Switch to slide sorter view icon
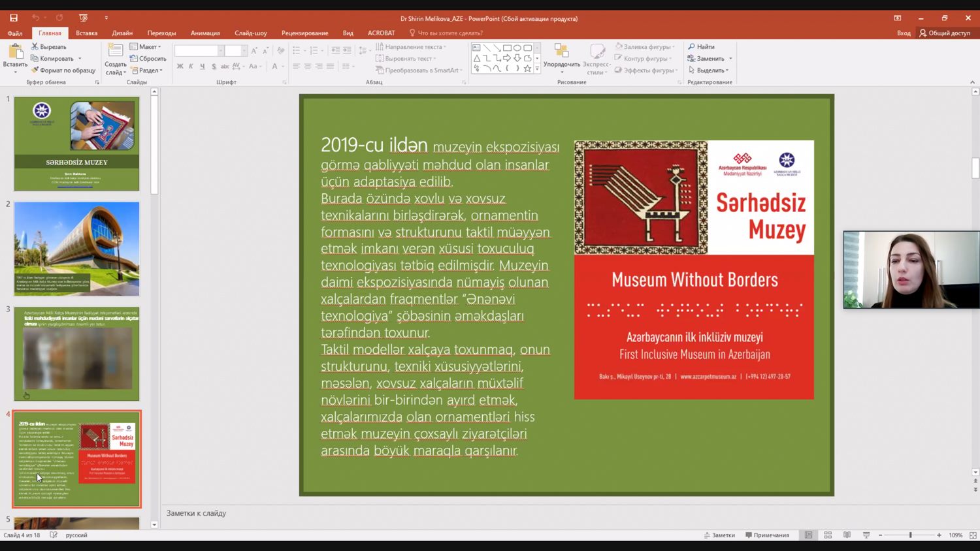 tap(828, 535)
